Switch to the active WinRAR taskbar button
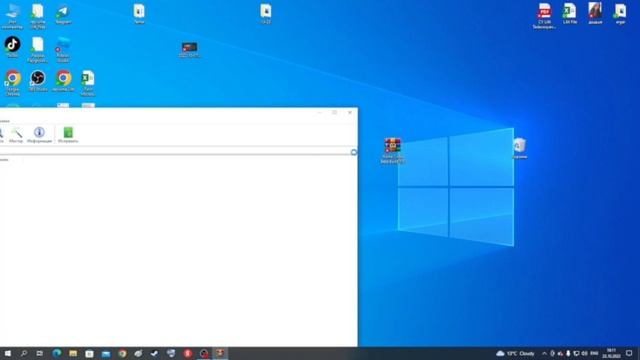This screenshot has height=360, width=640. [x=220, y=353]
